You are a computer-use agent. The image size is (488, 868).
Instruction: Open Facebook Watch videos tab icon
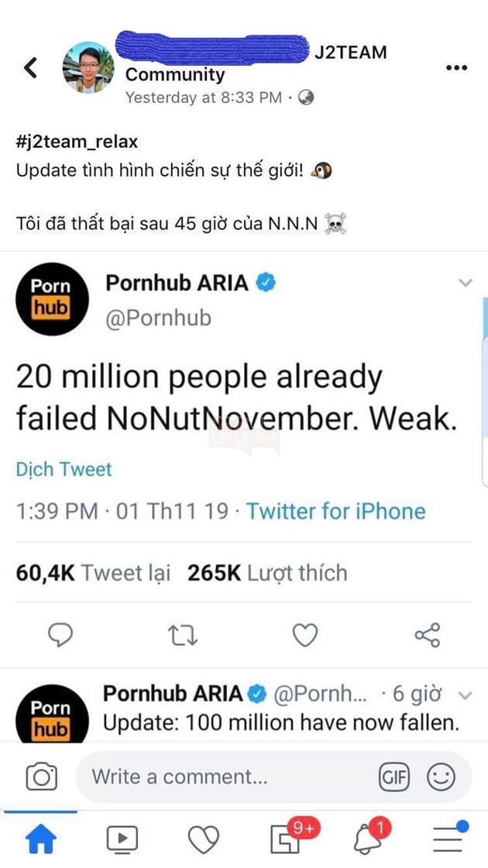[122, 839]
